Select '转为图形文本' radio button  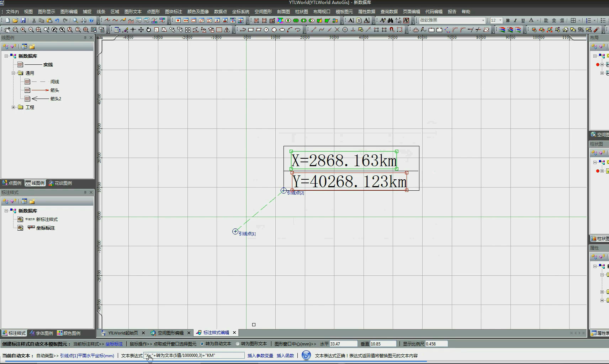(238, 344)
